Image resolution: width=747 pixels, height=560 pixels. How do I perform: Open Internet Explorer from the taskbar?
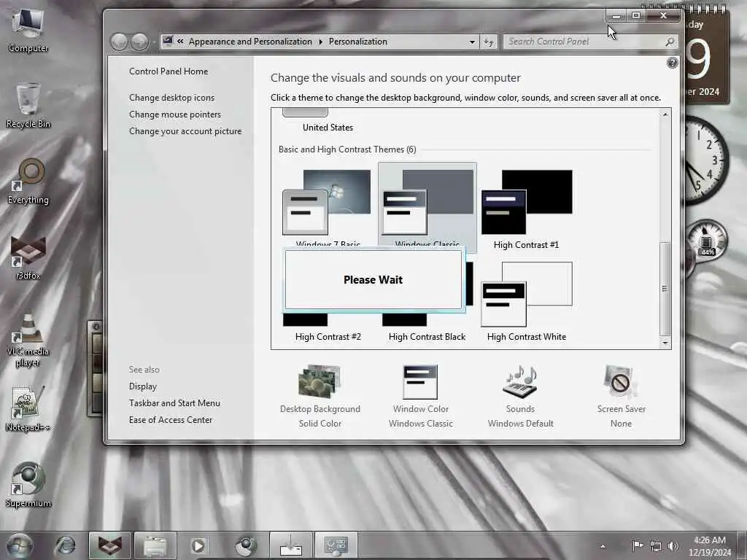[65, 545]
